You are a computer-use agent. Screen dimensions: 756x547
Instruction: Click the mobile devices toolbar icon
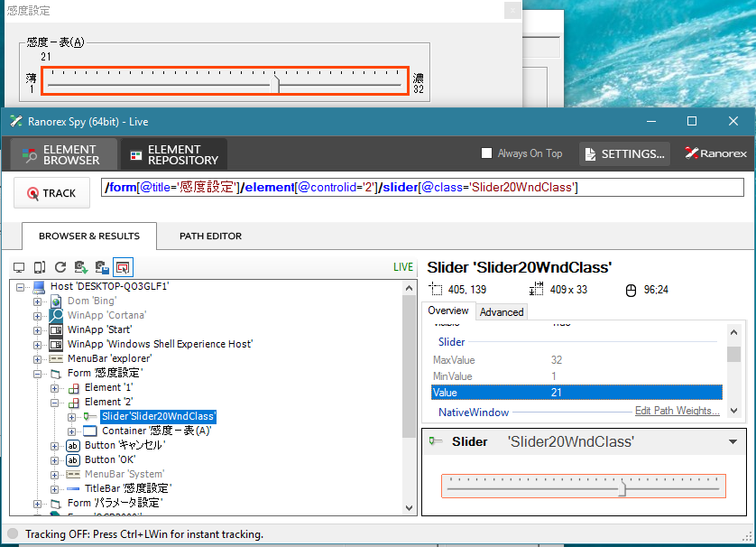[40, 267]
